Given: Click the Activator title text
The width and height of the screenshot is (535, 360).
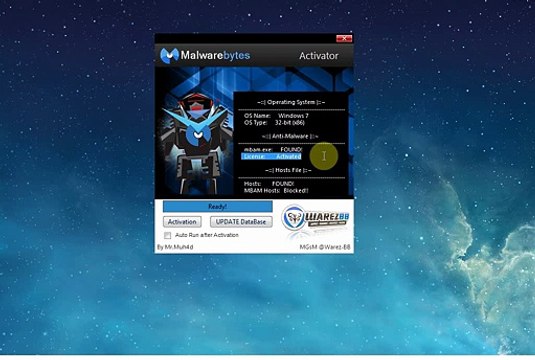Looking at the screenshot, I should point(319,56).
